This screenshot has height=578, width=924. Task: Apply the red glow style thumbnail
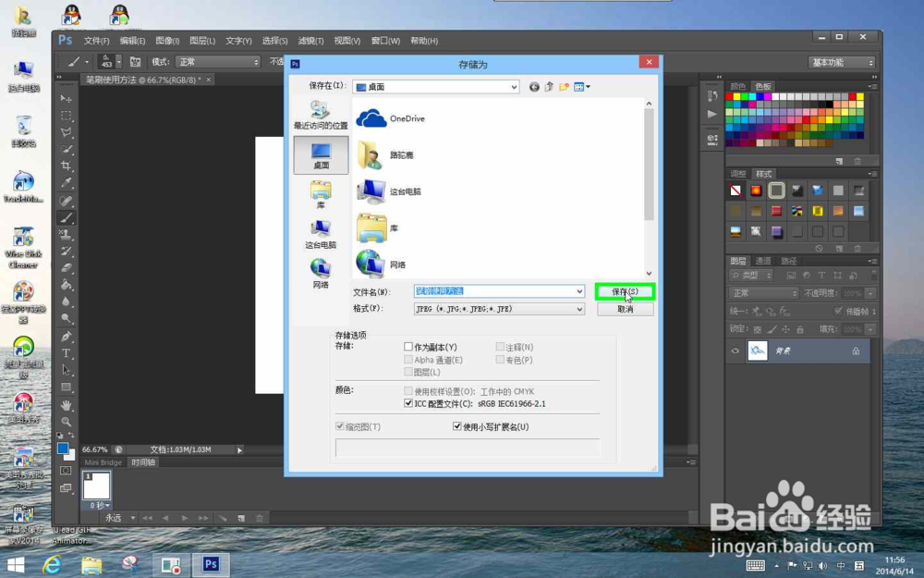(756, 191)
